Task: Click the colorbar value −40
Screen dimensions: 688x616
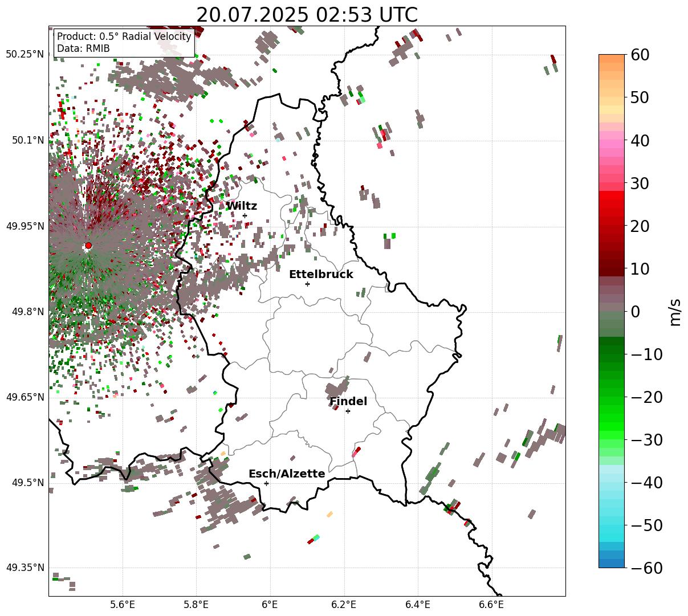Action: (x=646, y=482)
